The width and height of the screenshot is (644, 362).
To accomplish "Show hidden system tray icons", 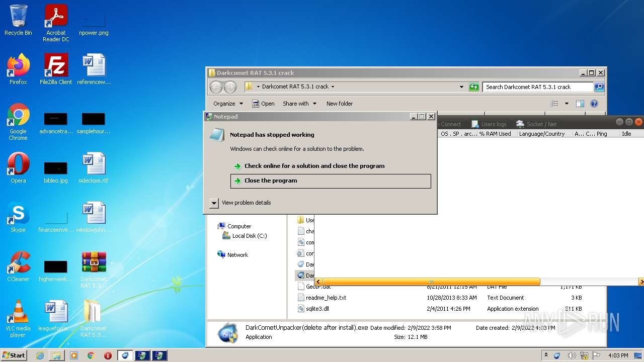I will (546, 355).
